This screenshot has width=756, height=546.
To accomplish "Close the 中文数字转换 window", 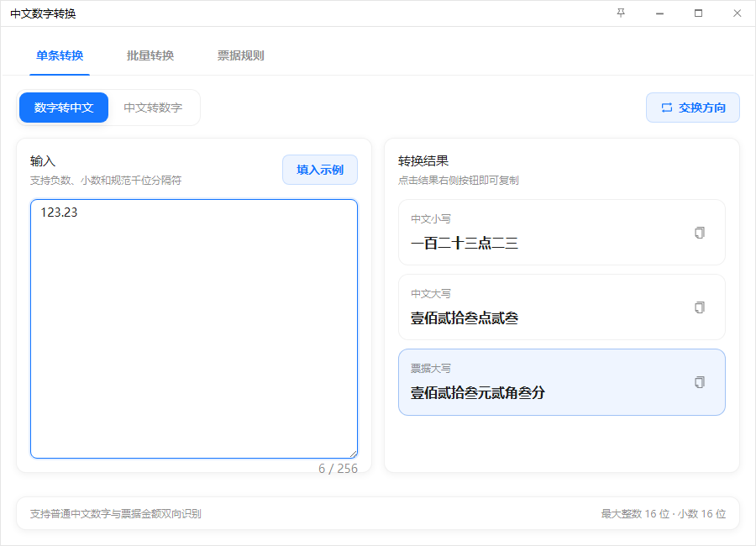I will point(737,13).
